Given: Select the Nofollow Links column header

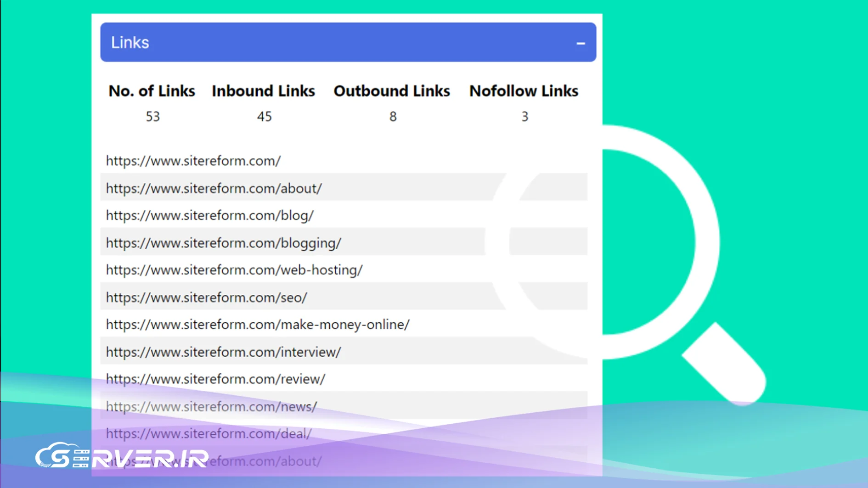Looking at the screenshot, I should (x=524, y=91).
